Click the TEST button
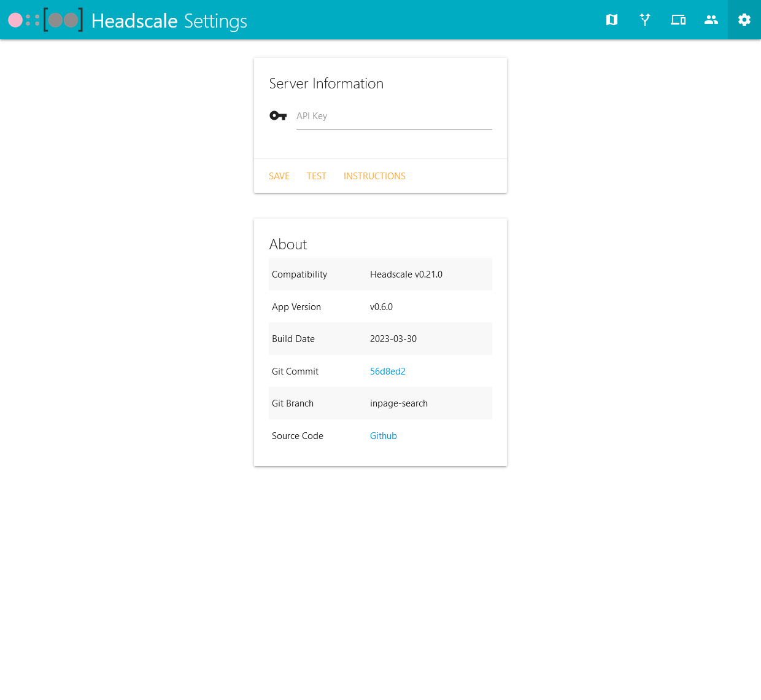This screenshot has height=700, width=761. (x=317, y=176)
